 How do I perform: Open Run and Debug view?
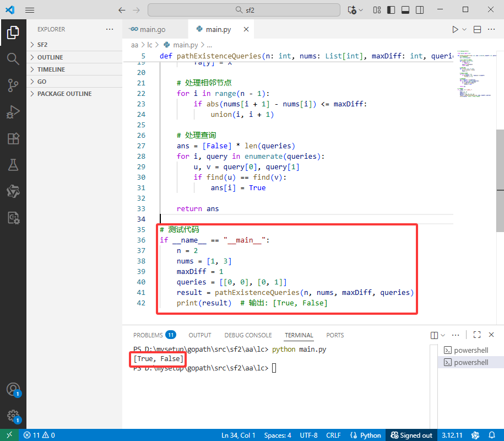[13, 112]
